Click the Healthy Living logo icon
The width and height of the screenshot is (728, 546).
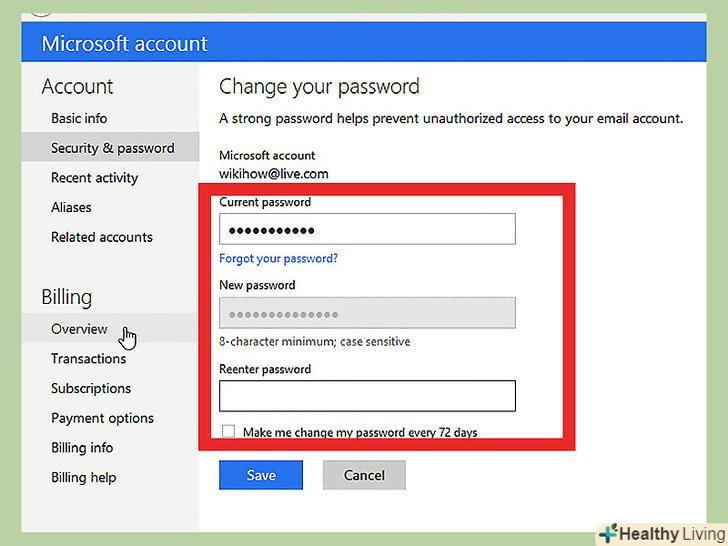pyautogui.click(x=608, y=532)
